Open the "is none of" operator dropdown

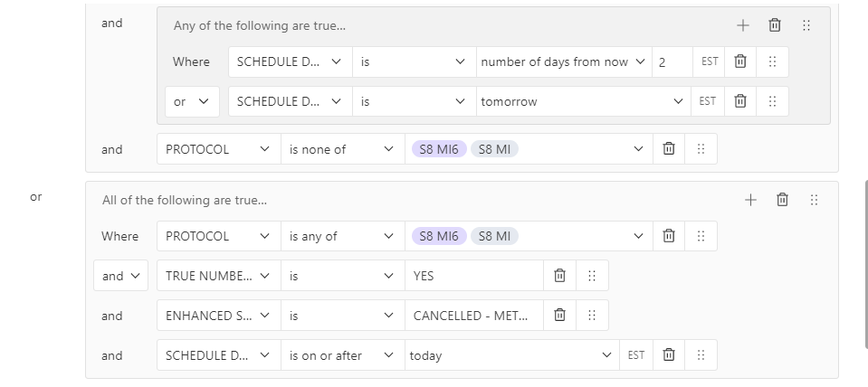(343, 148)
